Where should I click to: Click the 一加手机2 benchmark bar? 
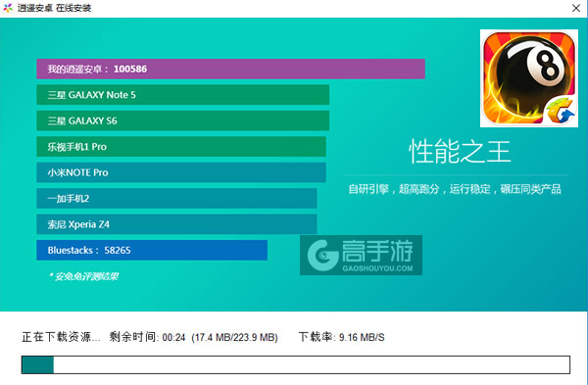coord(176,198)
